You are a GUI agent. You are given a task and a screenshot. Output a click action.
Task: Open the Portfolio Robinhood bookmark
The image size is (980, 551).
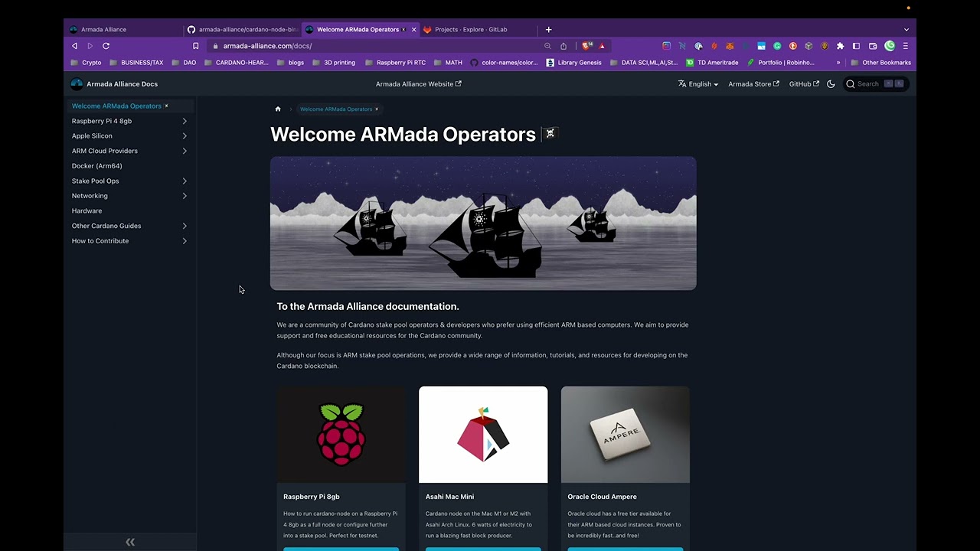(781, 63)
